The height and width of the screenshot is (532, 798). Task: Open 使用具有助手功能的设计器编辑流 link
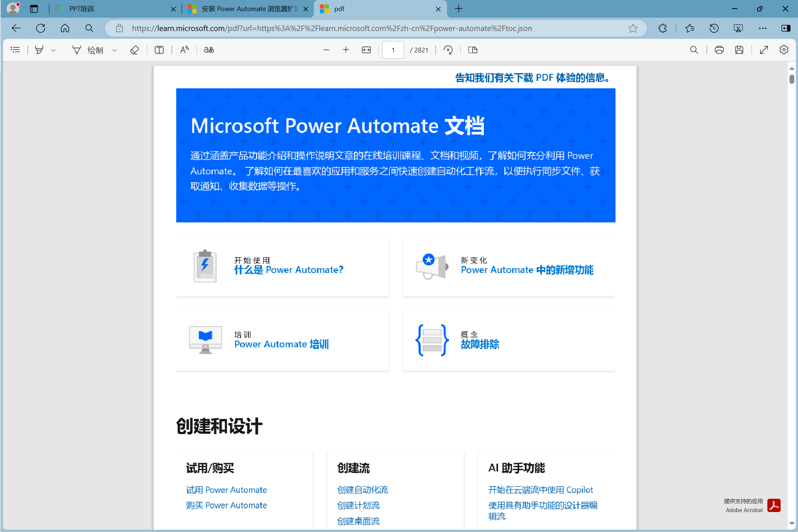tap(543, 511)
